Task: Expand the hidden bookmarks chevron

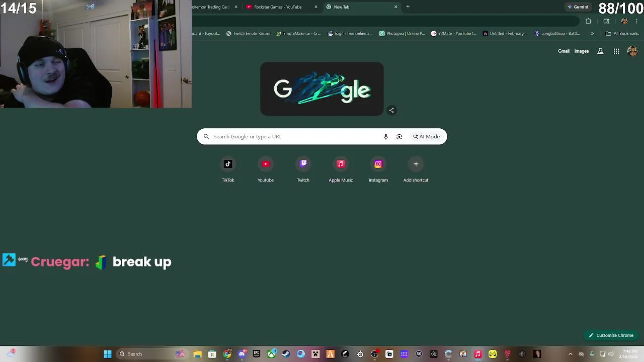Action: (592, 34)
